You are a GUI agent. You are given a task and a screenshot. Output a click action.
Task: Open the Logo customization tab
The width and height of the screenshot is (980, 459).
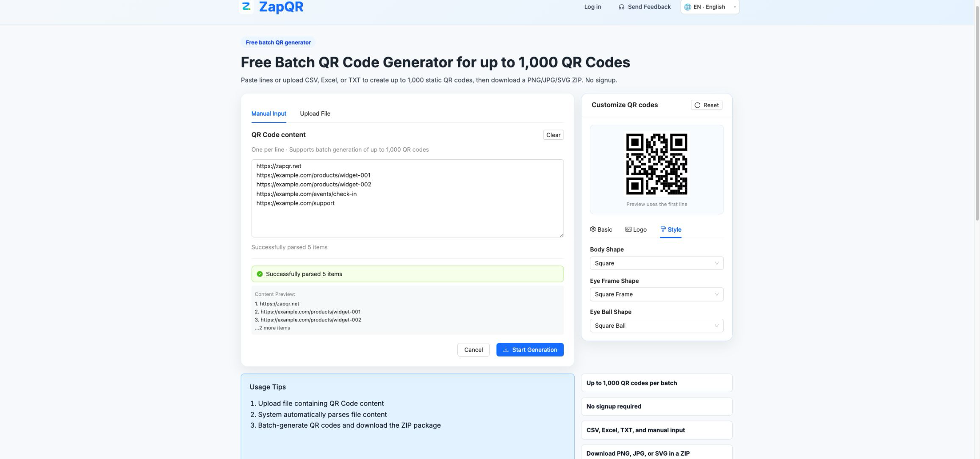coord(636,229)
